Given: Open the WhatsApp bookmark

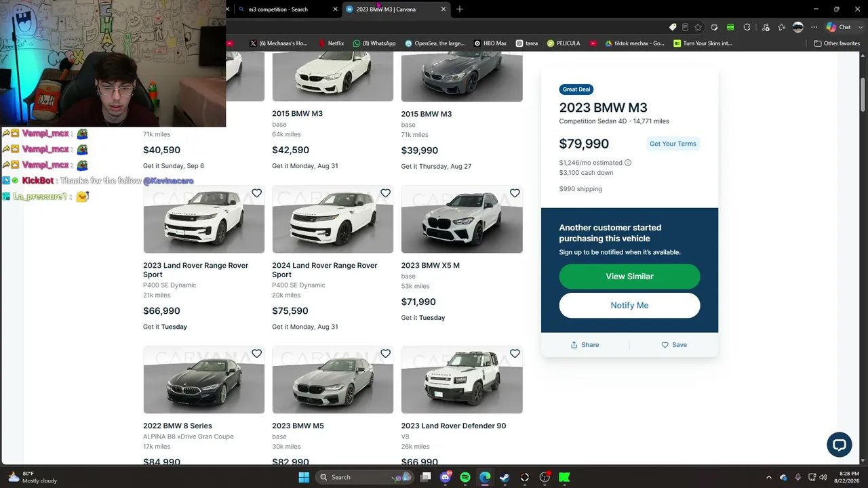Looking at the screenshot, I should [x=374, y=43].
